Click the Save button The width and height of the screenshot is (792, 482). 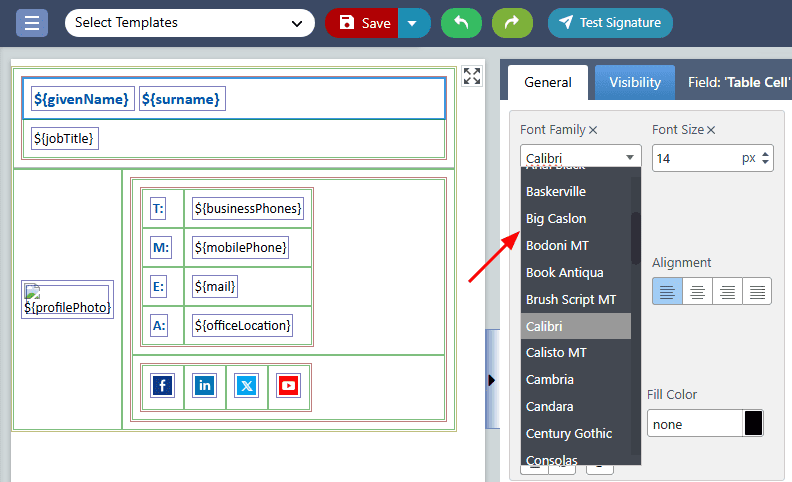point(363,22)
